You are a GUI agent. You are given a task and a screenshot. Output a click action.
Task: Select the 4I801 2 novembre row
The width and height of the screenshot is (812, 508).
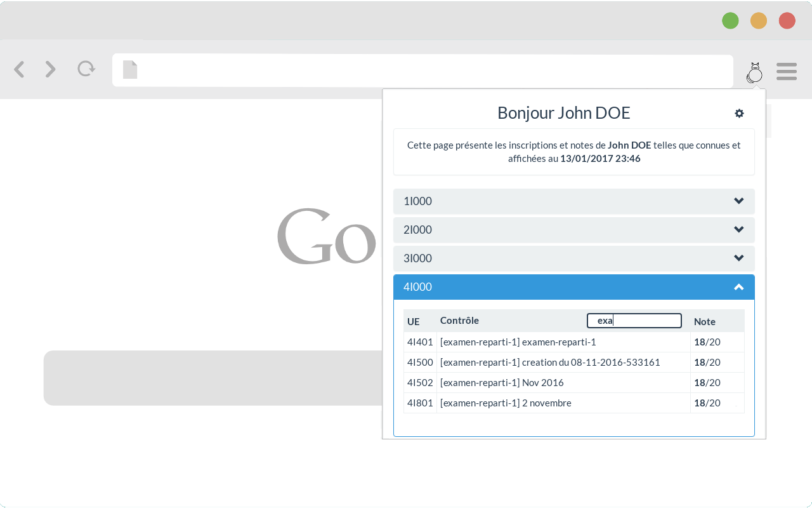click(574, 403)
